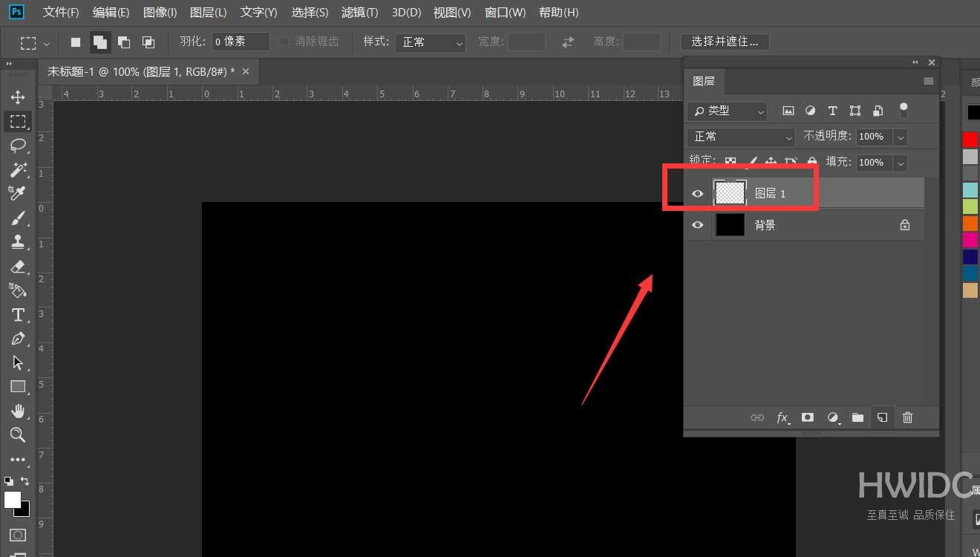Open the Edit Toolbar three-dots menu
The width and height of the screenshot is (980, 557).
point(18,460)
